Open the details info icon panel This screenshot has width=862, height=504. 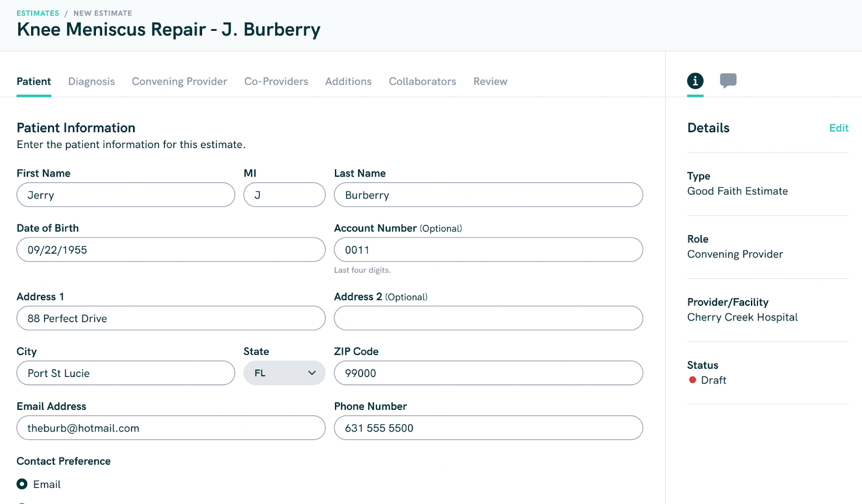[x=695, y=81]
